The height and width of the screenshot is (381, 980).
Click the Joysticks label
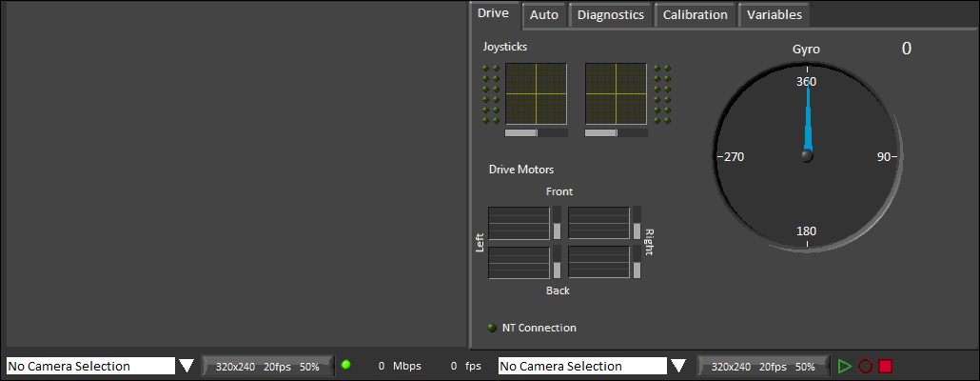[505, 47]
